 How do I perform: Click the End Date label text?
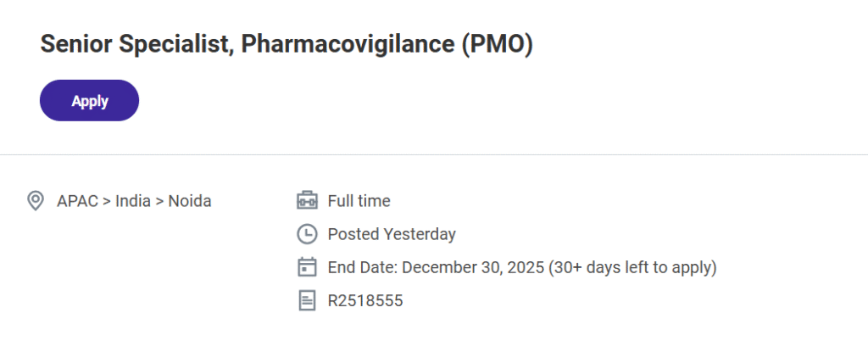coord(363,267)
